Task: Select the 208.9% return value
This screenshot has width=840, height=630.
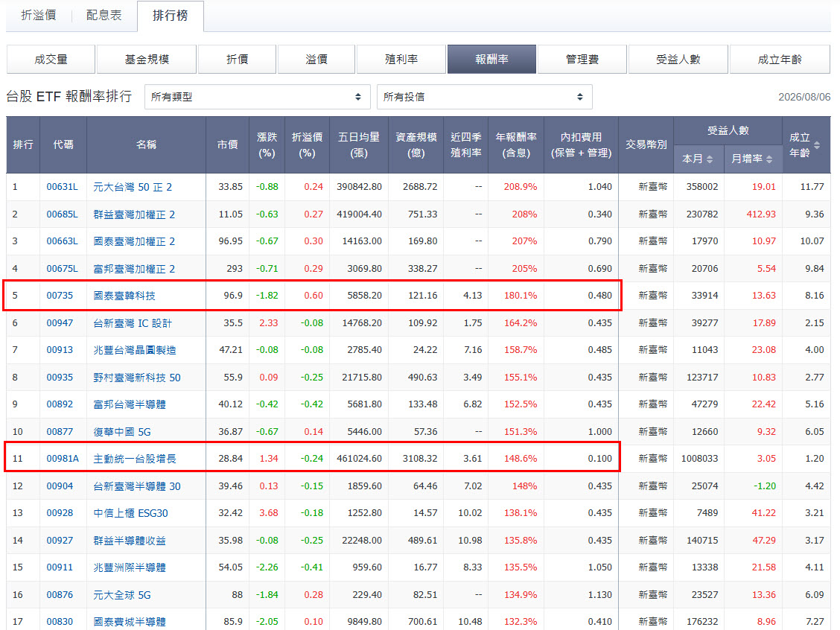Action: 521,187
